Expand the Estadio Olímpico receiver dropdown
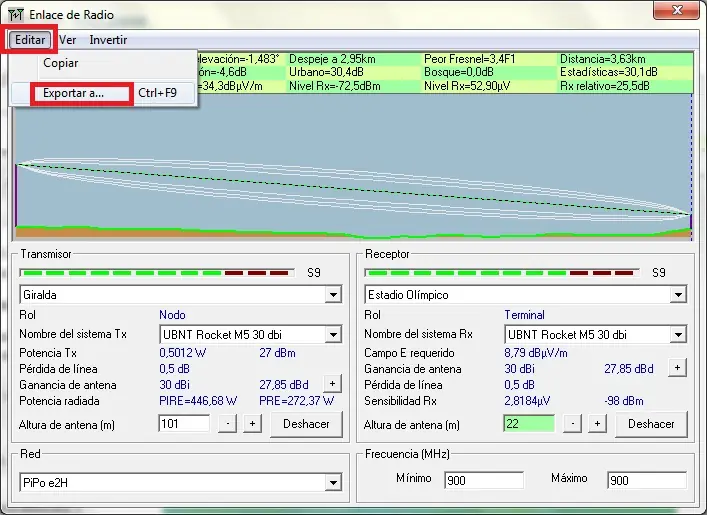Viewport: 707px width, 515px height. [678, 295]
